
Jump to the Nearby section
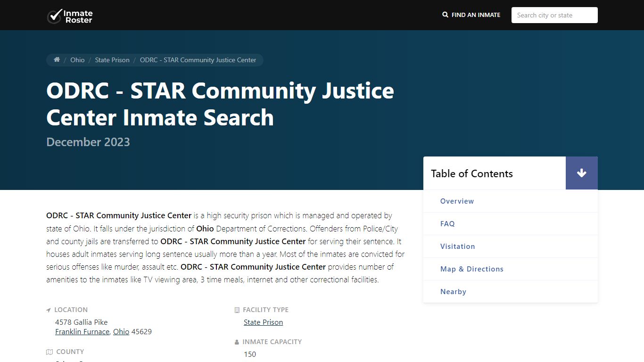click(x=453, y=292)
